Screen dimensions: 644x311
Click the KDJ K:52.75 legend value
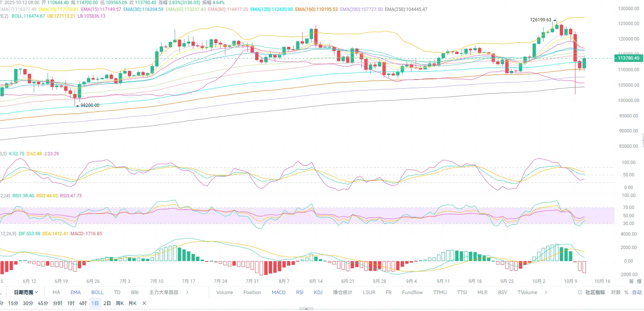16,154
